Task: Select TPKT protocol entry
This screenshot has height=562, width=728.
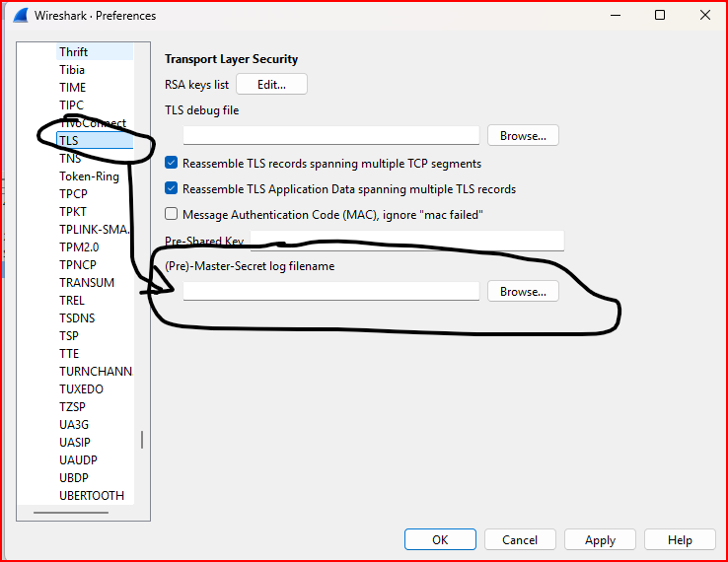Action: click(73, 212)
